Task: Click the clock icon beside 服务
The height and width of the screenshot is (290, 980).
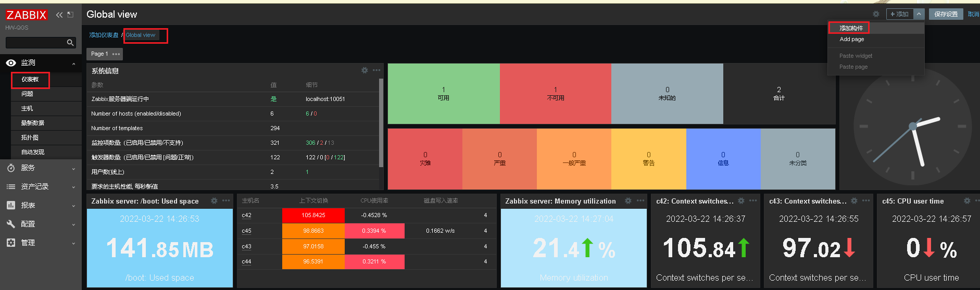Action: [11, 168]
